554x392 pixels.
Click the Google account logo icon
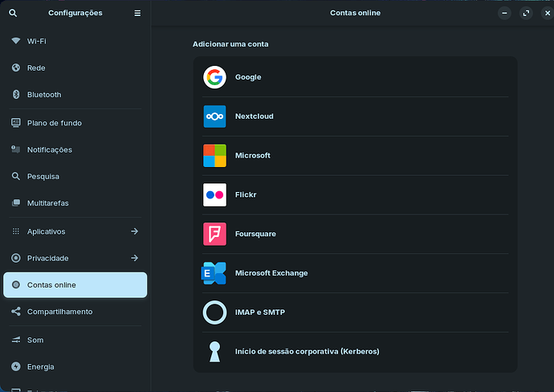pyautogui.click(x=214, y=77)
